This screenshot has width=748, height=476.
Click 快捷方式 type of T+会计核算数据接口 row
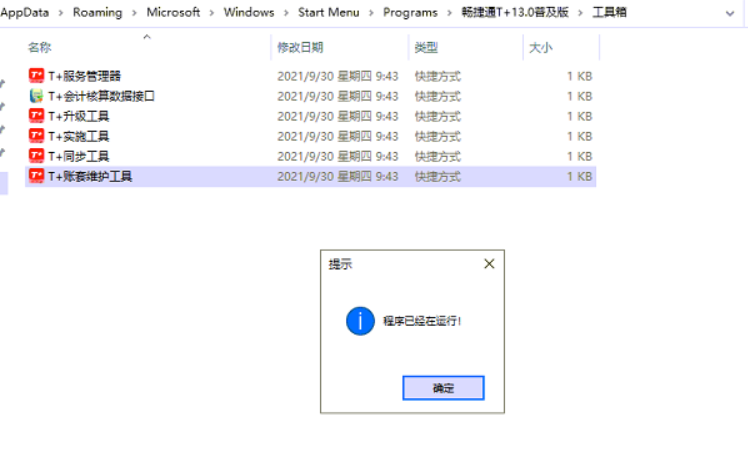(x=437, y=96)
